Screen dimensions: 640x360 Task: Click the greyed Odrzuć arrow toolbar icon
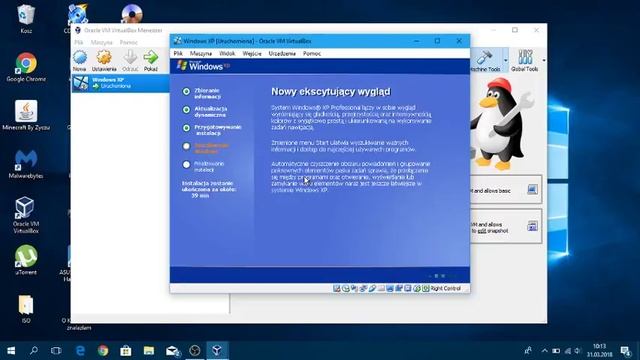[x=130, y=58]
